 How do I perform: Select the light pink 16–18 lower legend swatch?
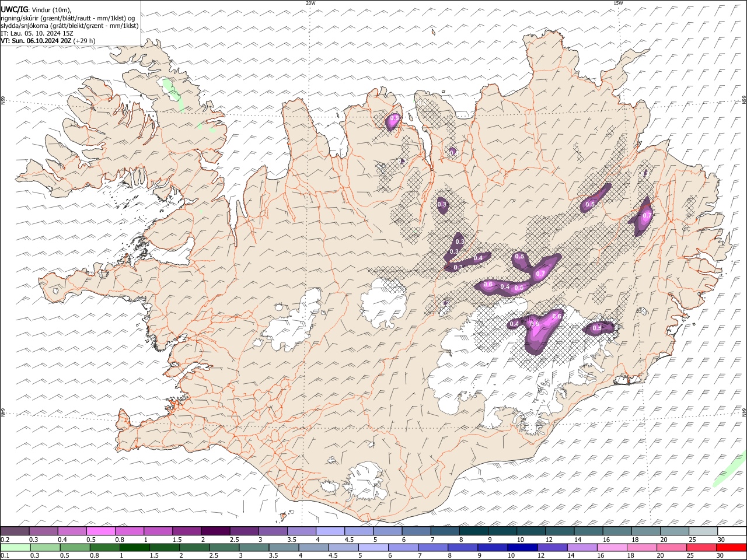pyautogui.click(x=612, y=547)
